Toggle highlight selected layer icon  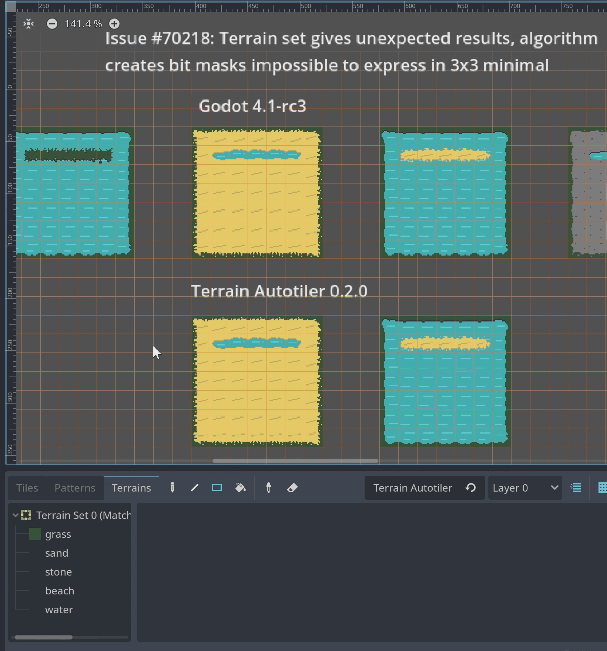coord(576,488)
